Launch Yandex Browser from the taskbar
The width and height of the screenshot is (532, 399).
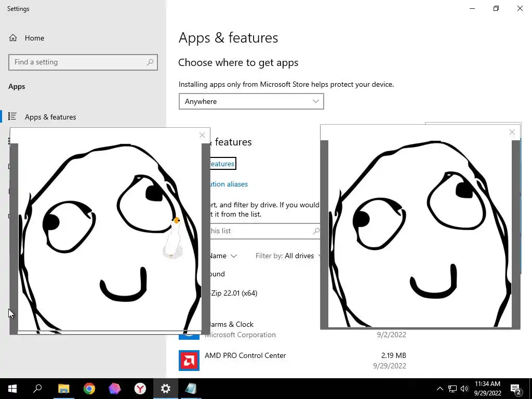click(140, 389)
